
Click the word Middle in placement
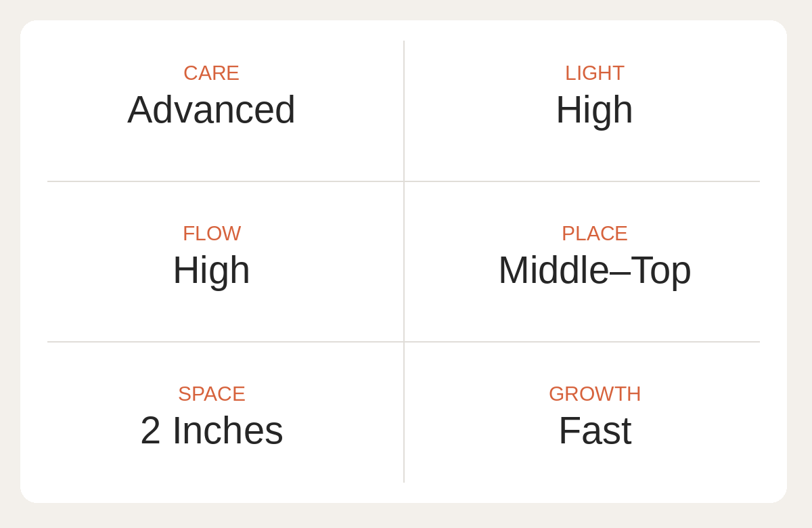[x=554, y=270]
